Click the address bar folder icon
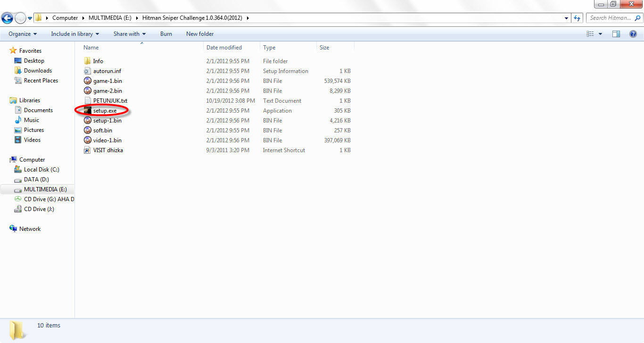The width and height of the screenshot is (644, 343). pos(39,18)
